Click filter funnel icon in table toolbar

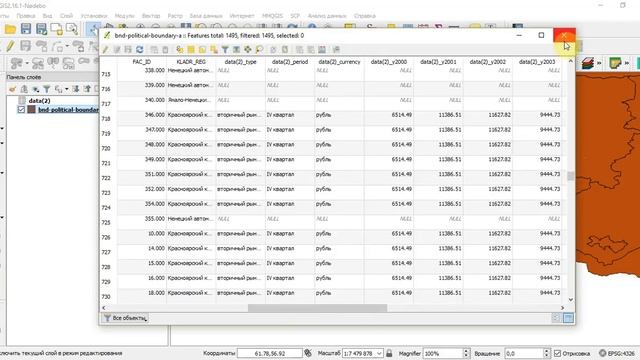click(x=225, y=49)
